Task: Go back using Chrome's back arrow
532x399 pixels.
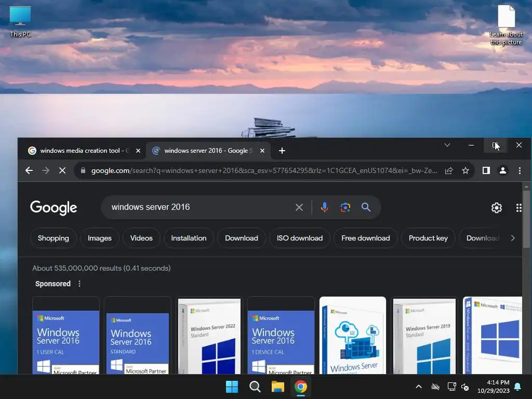Action: 29,170
